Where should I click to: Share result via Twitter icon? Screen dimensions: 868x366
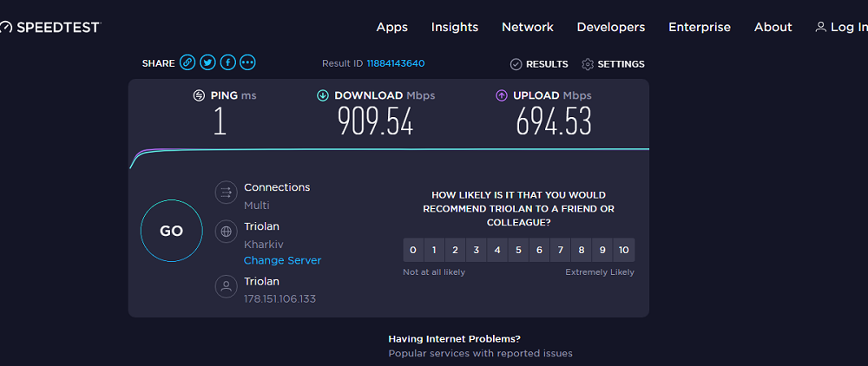tap(207, 62)
